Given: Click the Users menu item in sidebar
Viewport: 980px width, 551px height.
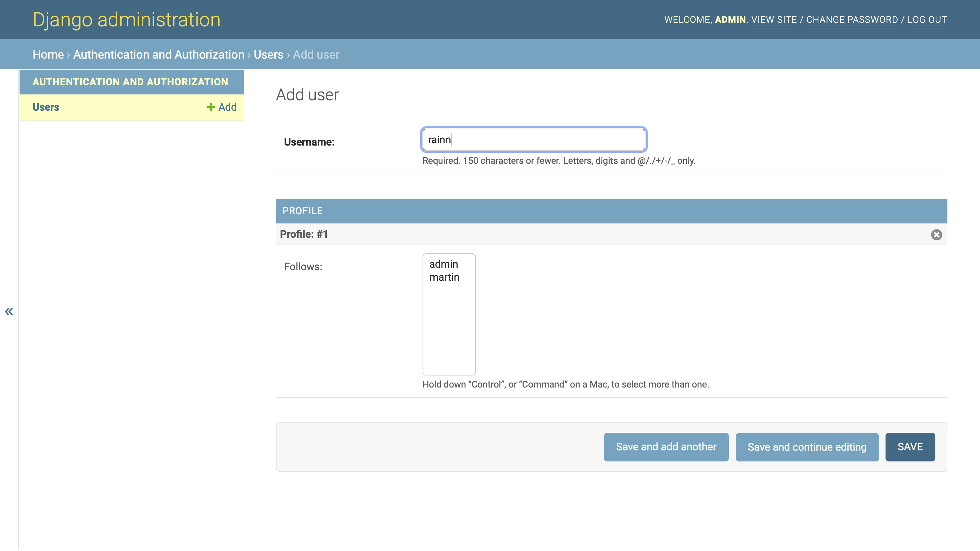Looking at the screenshot, I should click(46, 107).
